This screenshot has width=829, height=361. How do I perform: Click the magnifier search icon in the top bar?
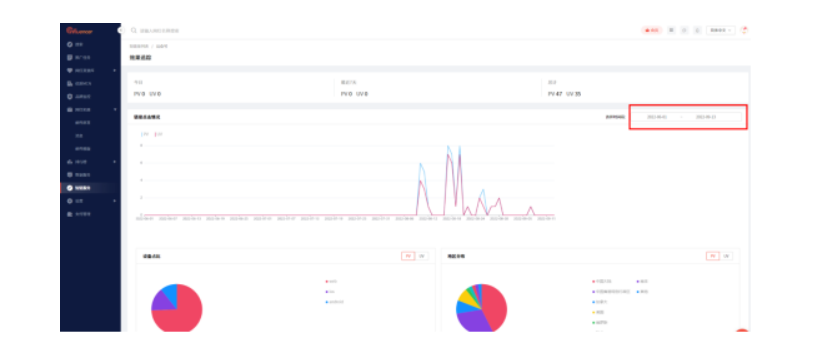coord(134,31)
